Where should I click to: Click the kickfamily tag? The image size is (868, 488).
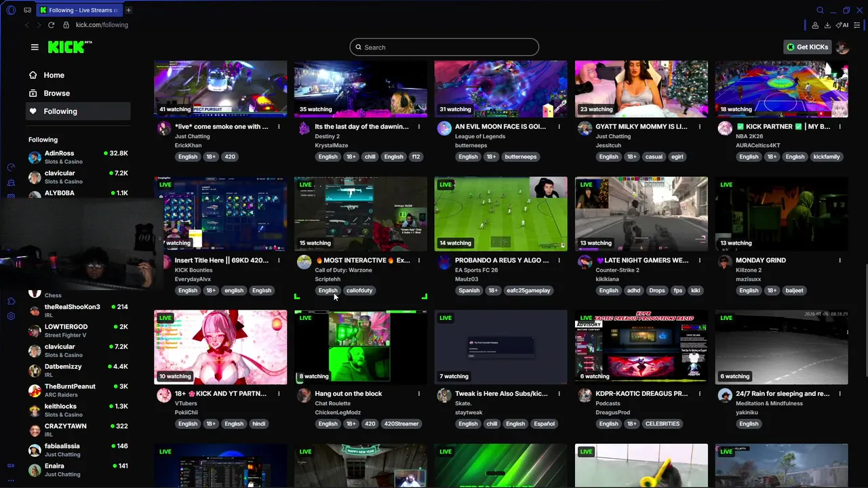[x=827, y=157]
